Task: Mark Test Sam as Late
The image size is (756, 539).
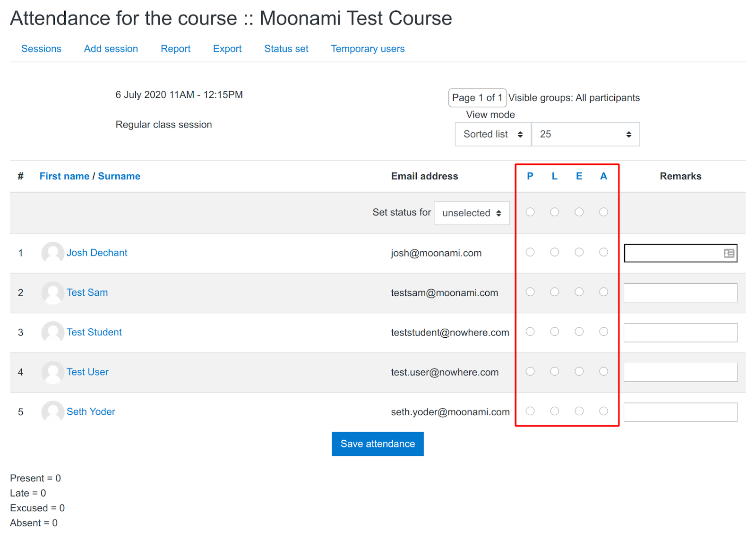Action: tap(554, 292)
